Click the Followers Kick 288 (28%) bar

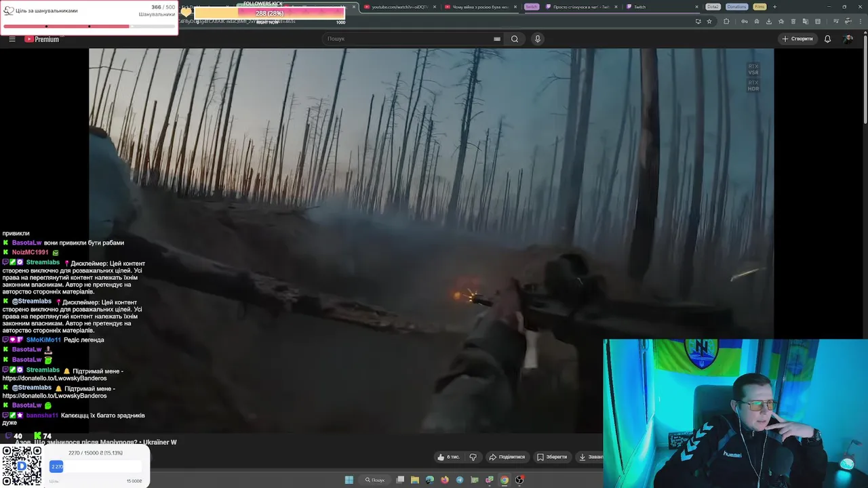pos(269,14)
